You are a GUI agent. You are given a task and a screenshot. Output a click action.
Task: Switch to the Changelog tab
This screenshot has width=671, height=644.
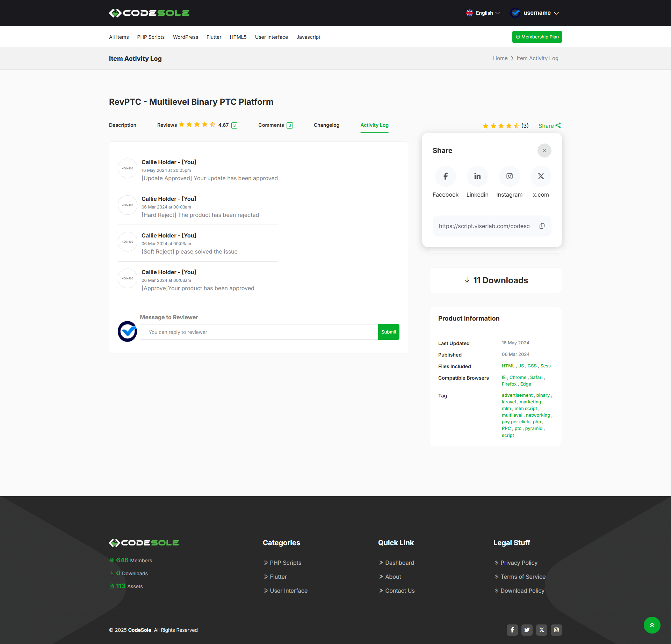tap(326, 125)
